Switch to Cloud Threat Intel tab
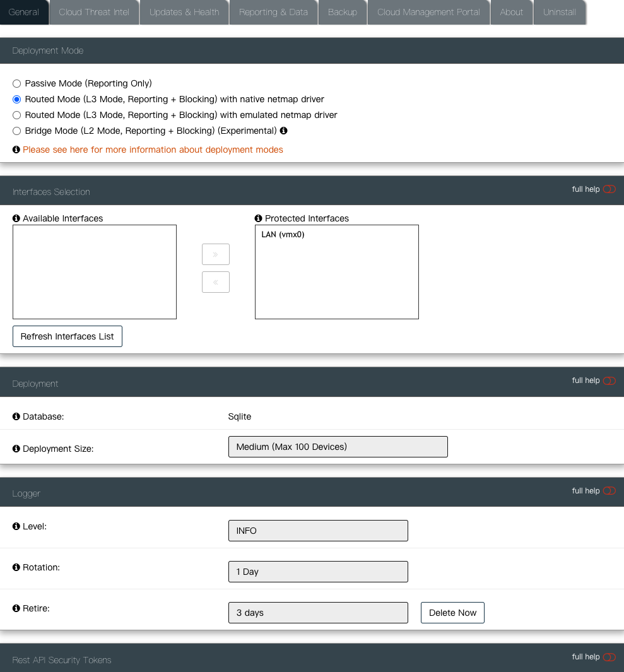Screen dimensions: 624x672 (x=94, y=12)
